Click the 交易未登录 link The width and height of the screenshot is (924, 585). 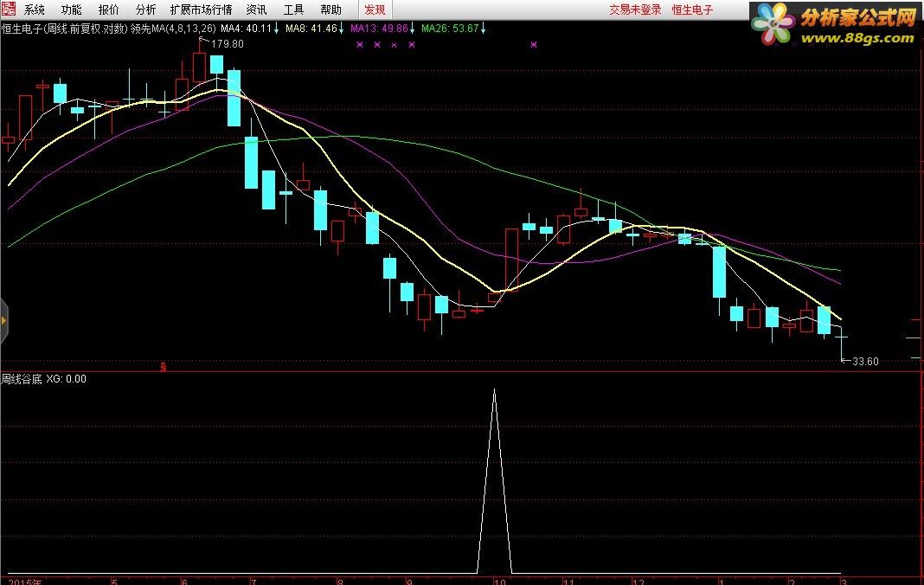click(x=635, y=10)
